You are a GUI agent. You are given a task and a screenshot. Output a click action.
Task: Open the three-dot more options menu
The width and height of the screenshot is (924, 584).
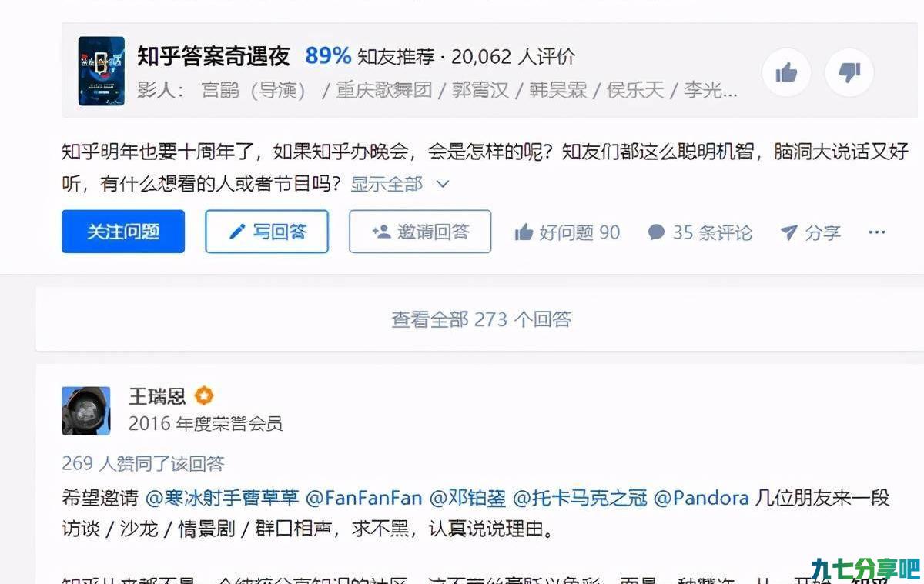click(877, 232)
